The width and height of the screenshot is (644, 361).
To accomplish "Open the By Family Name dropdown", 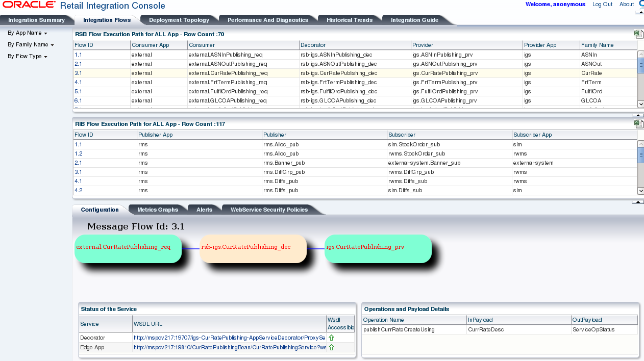I will click(31, 44).
